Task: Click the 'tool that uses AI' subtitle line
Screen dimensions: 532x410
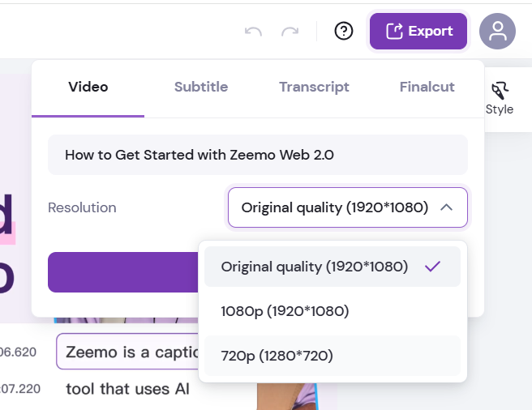Action: [x=127, y=389]
